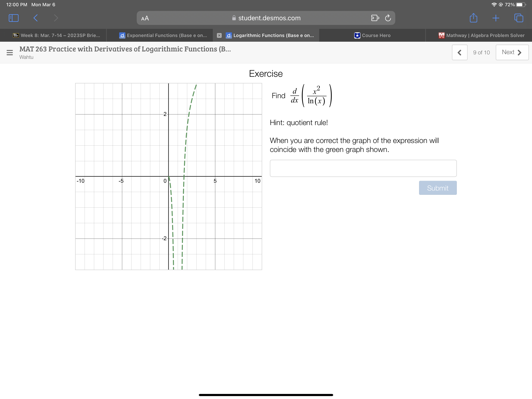Close the Logarithmic Functions tab
Screen dimensions: 532x399
219,35
